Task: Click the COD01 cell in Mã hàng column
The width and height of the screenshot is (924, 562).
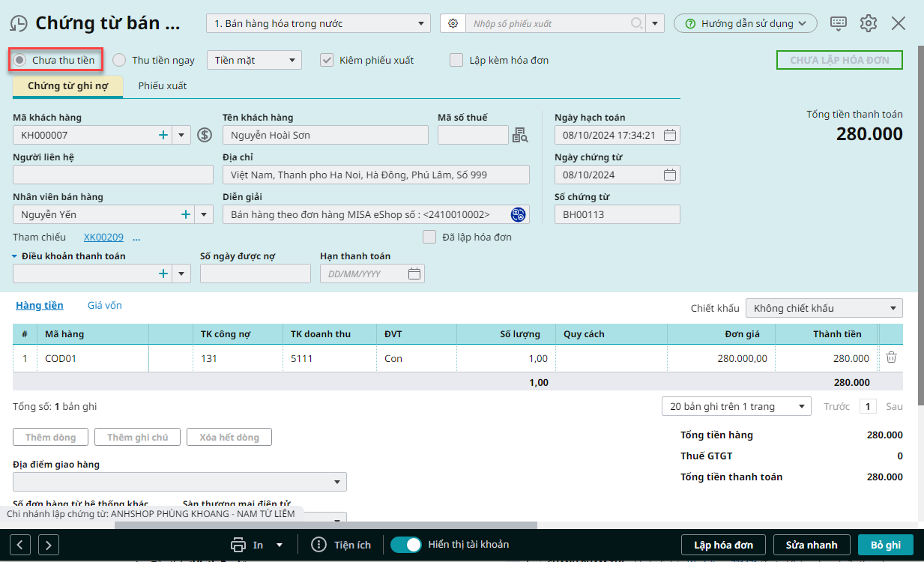Action: point(94,358)
